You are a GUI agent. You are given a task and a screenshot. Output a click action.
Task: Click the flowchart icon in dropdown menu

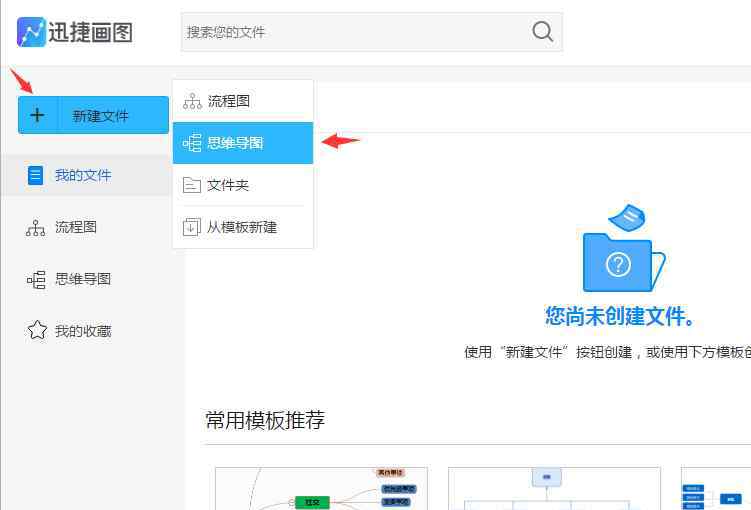192,101
